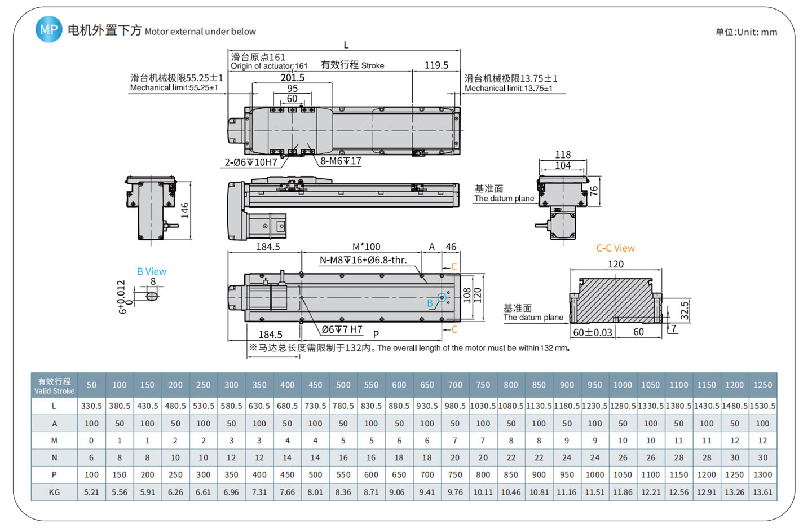This screenshot has width=812, height=528.
Task: Click the blue B marker circle on bottom view
Action: pyautogui.click(x=442, y=297)
